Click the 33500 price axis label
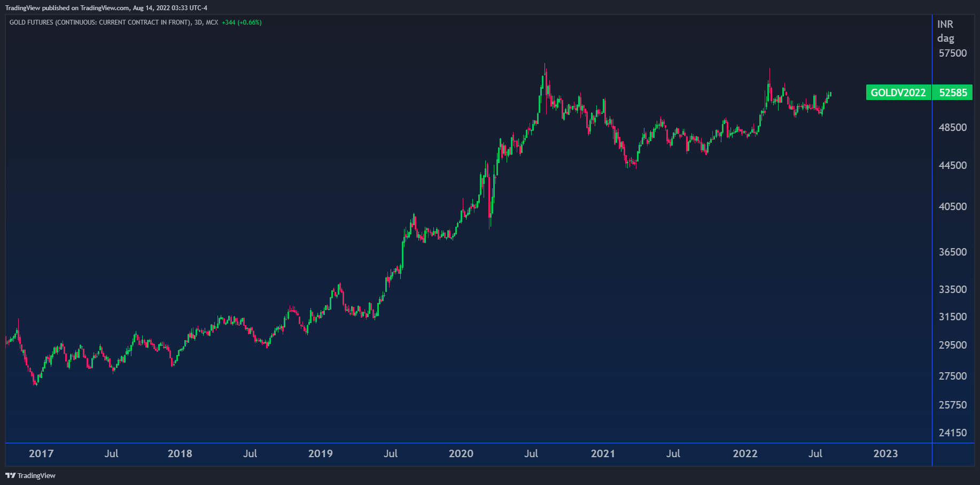Viewport: 980px width, 485px height. click(953, 289)
